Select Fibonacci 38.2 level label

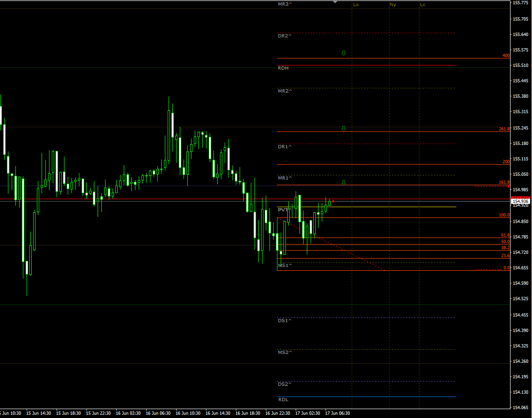[x=505, y=248]
